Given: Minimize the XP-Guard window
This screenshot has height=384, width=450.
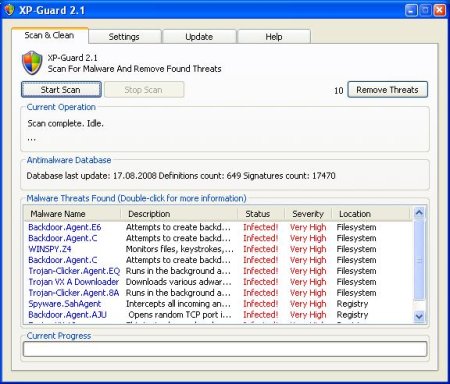Looking at the screenshot, I should click(411, 10).
